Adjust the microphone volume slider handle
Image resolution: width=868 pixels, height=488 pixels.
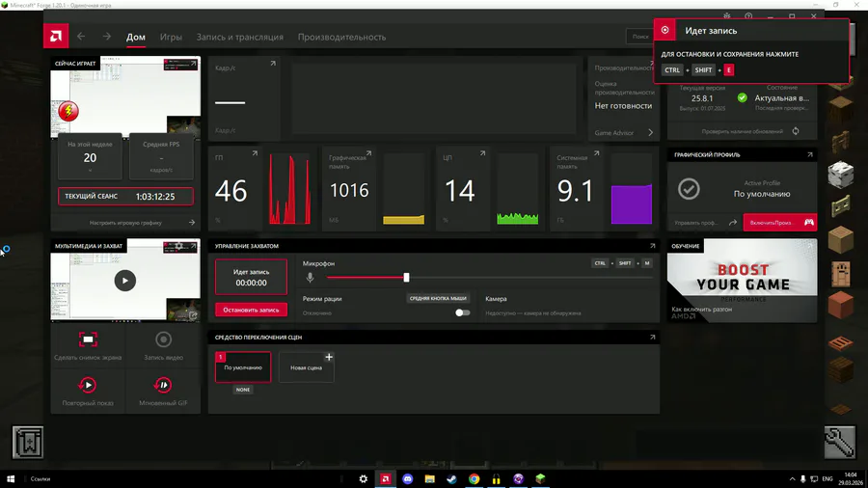[406, 277]
